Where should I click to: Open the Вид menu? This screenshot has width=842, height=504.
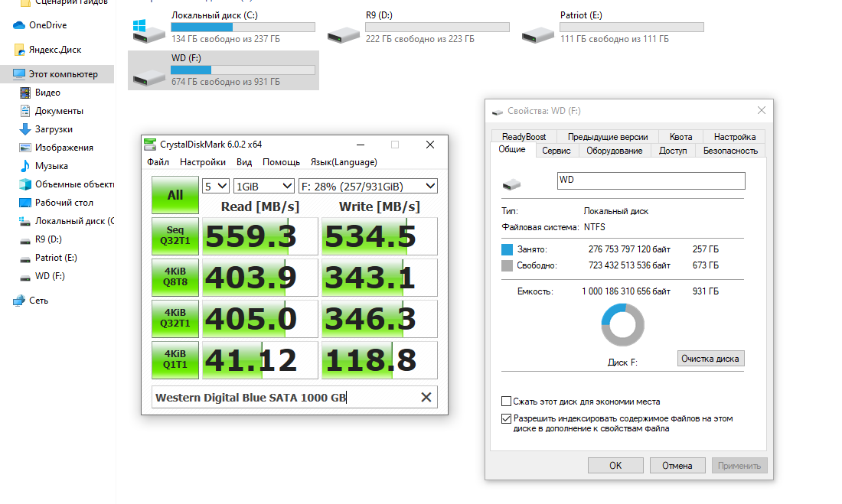pos(243,162)
